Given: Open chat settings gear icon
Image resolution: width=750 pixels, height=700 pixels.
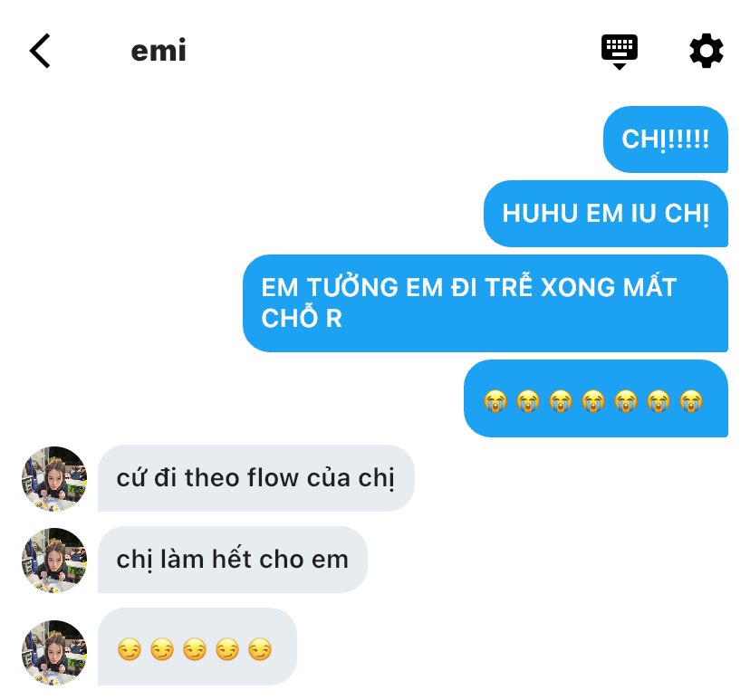Looking at the screenshot, I should 706,51.
